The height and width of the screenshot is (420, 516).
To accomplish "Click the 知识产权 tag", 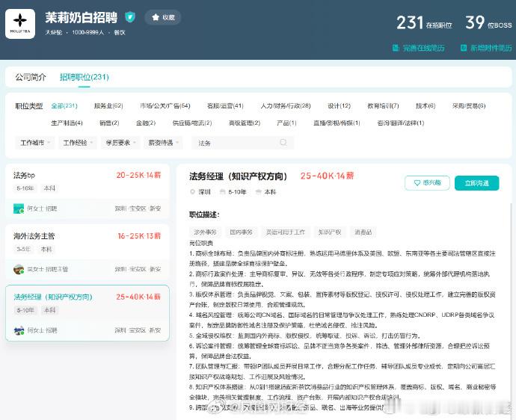I will 330,232.
